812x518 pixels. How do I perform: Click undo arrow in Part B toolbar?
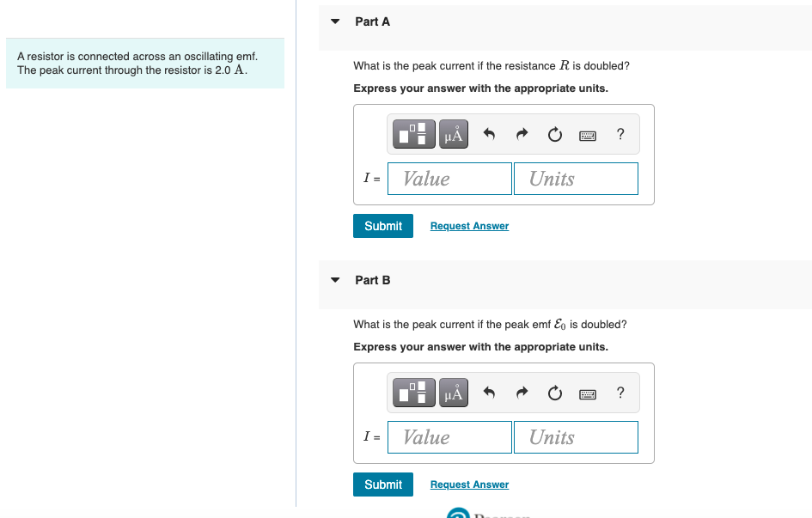pos(489,393)
